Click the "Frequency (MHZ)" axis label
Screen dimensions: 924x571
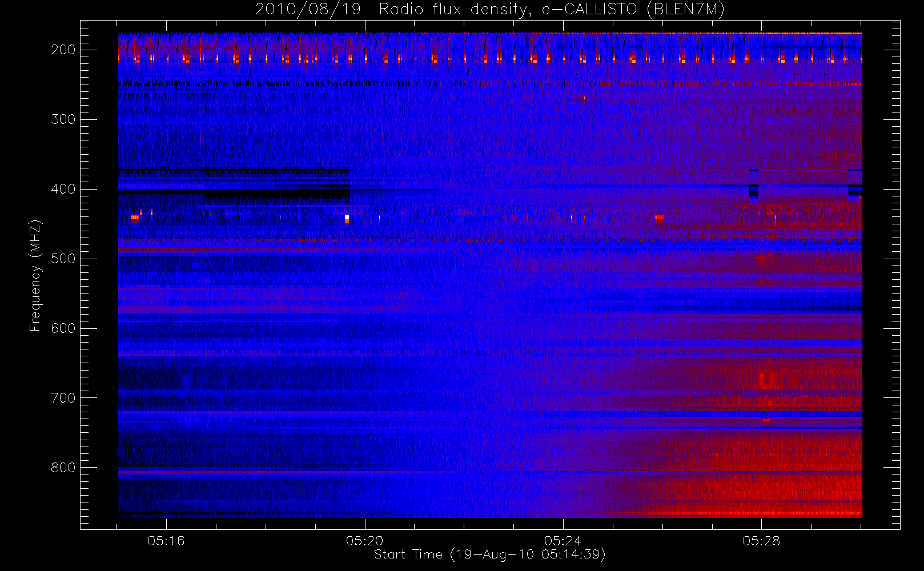click(x=35, y=275)
